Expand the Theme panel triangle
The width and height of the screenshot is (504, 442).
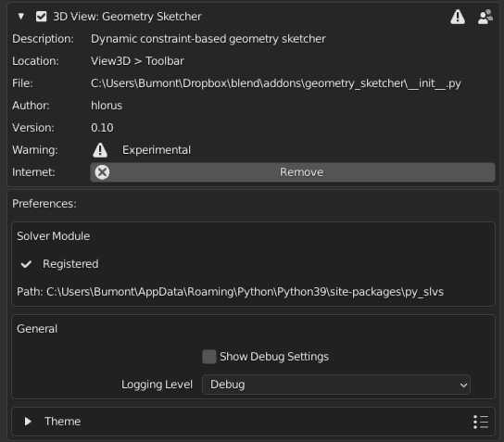28,422
